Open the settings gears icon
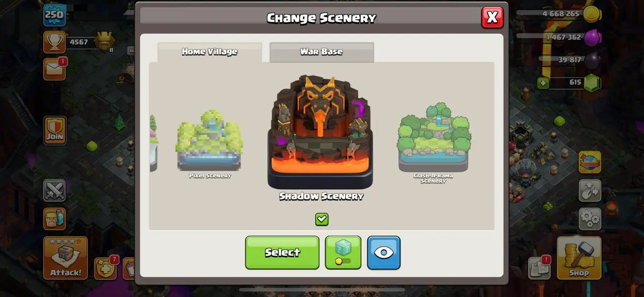 coord(590,219)
